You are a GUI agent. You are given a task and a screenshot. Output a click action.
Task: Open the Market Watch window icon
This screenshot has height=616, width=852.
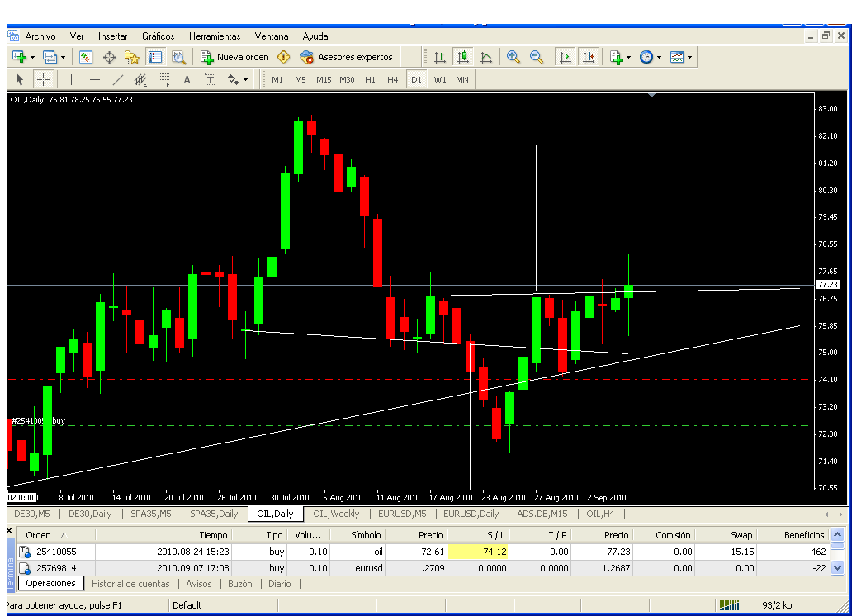pos(85,57)
